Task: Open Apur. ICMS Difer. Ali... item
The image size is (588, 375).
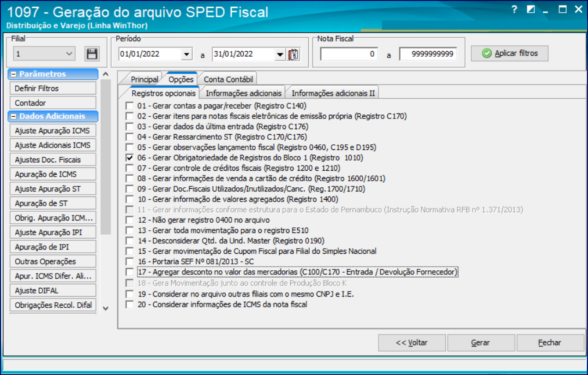Action: 53,276
